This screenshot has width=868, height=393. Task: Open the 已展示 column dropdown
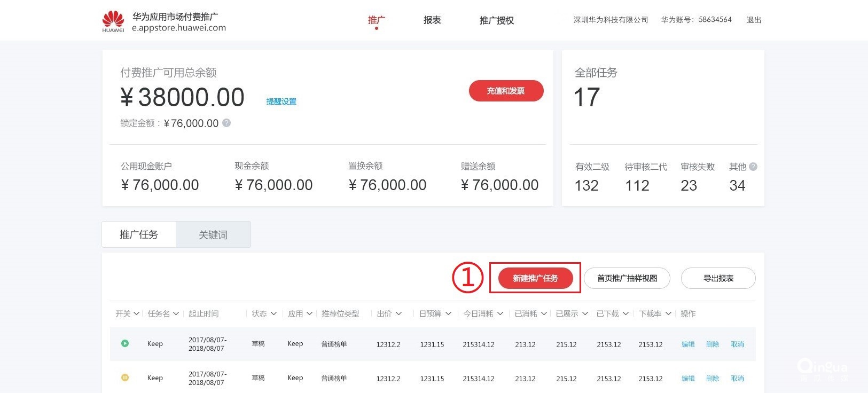pos(585,314)
